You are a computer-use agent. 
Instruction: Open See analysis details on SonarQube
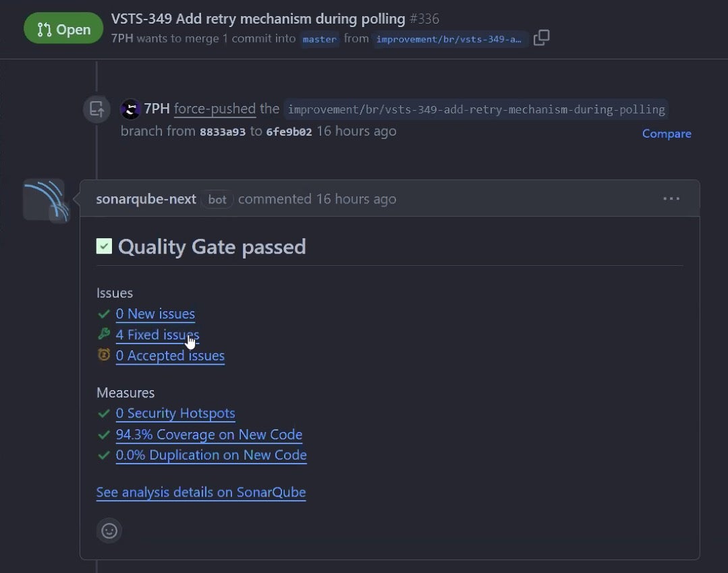coord(200,492)
